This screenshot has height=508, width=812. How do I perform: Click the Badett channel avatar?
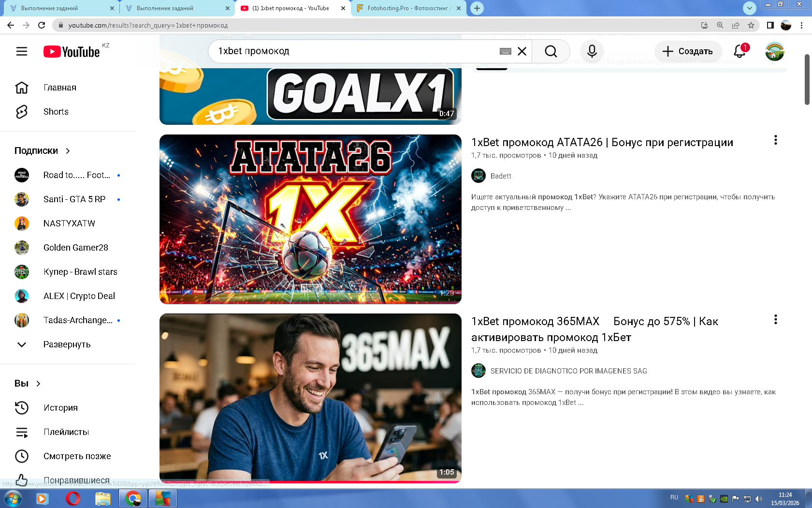[x=478, y=176]
